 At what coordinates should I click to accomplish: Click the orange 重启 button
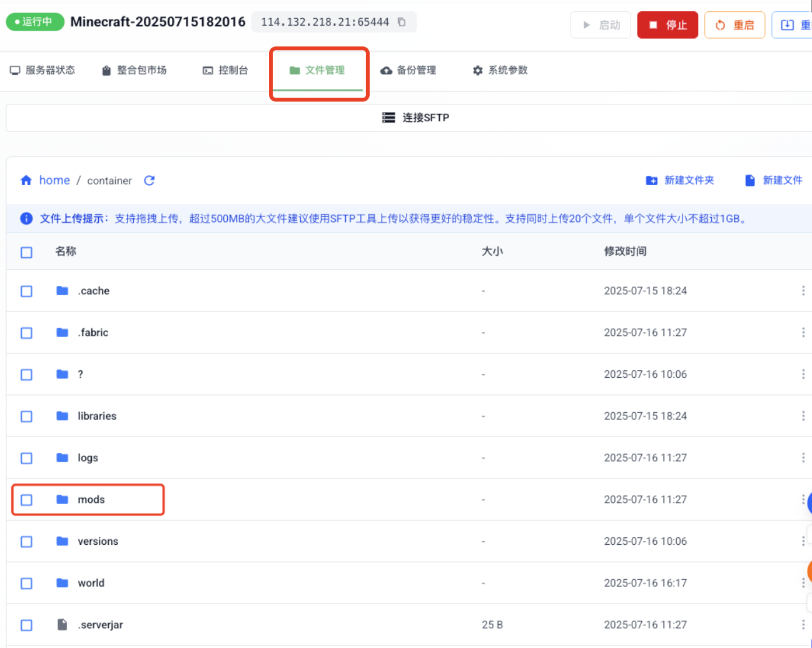coord(734,25)
